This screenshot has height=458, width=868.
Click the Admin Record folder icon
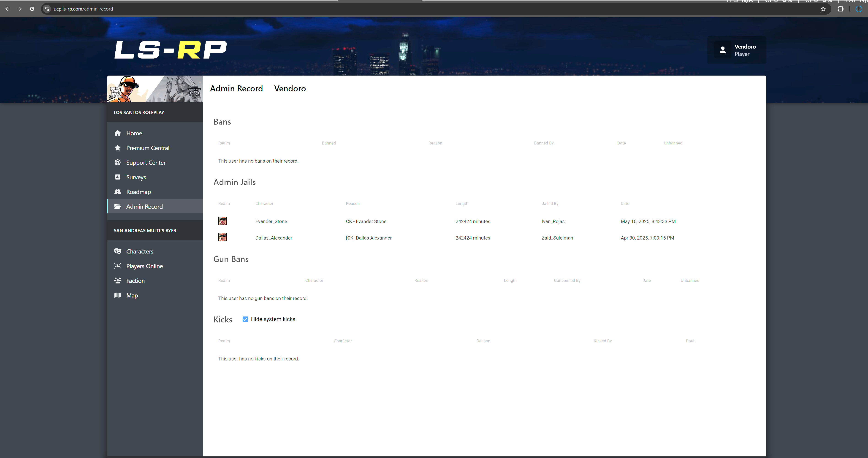[118, 206]
